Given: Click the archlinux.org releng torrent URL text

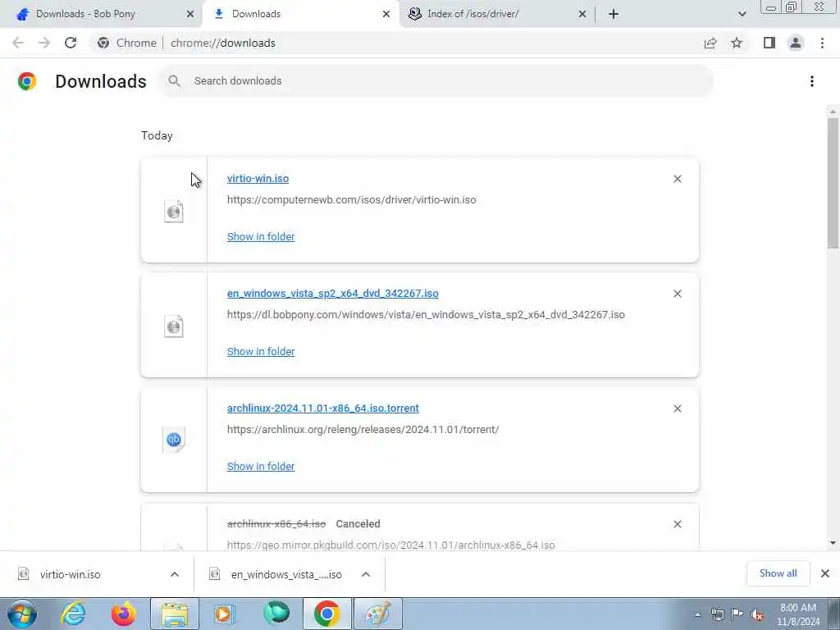Looking at the screenshot, I should point(363,429).
